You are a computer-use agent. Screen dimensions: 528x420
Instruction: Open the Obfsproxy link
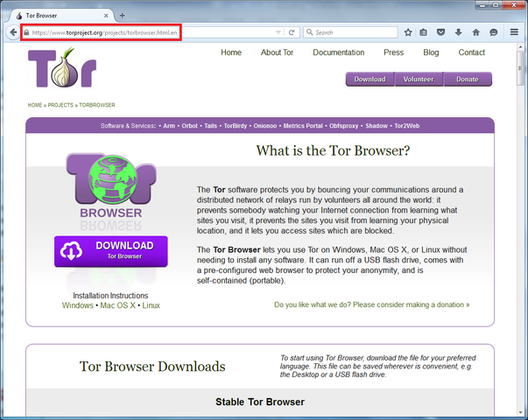click(x=344, y=126)
